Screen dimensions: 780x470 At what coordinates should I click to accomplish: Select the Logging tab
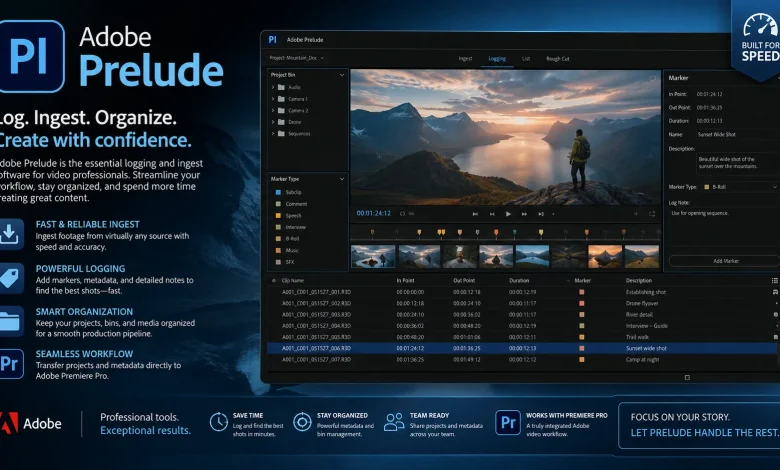(x=497, y=59)
